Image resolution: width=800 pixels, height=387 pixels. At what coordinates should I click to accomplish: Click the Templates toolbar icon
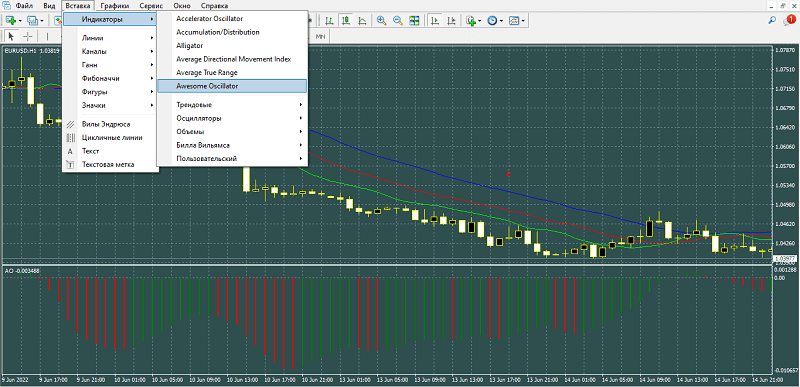point(514,20)
